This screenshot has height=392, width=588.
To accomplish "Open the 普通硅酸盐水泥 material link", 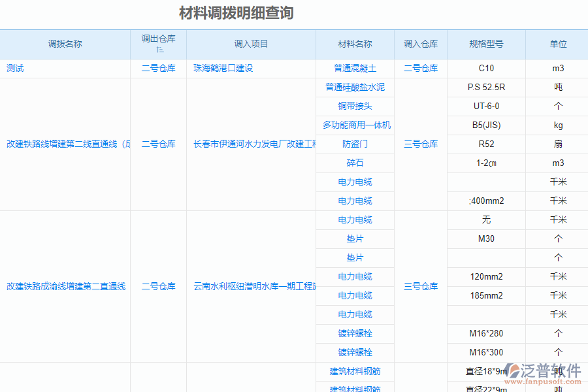I will tap(355, 87).
